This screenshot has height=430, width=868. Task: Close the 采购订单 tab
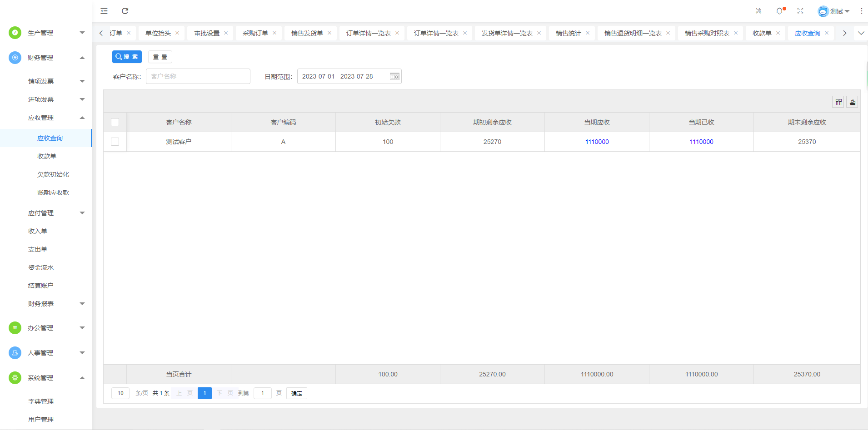point(274,33)
